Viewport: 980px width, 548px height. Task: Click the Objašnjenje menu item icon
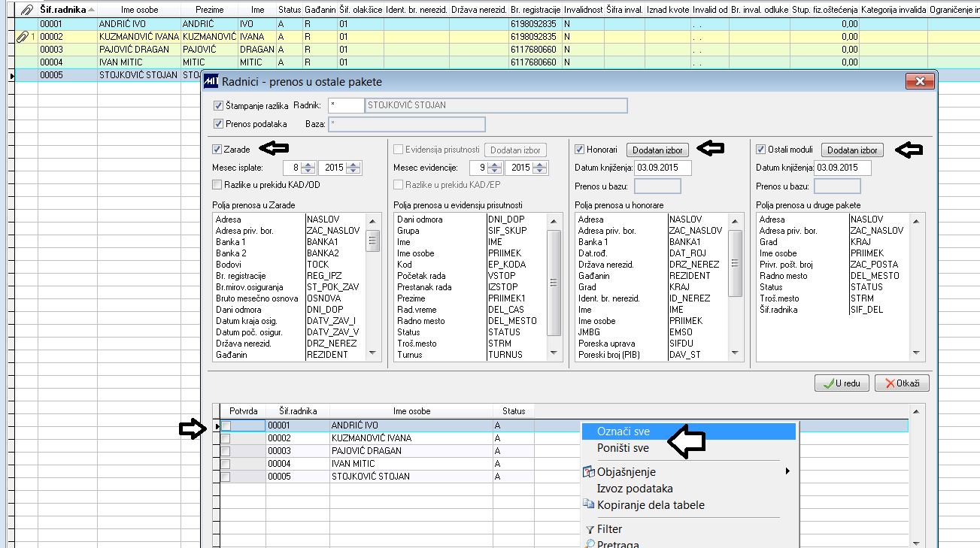(x=590, y=472)
